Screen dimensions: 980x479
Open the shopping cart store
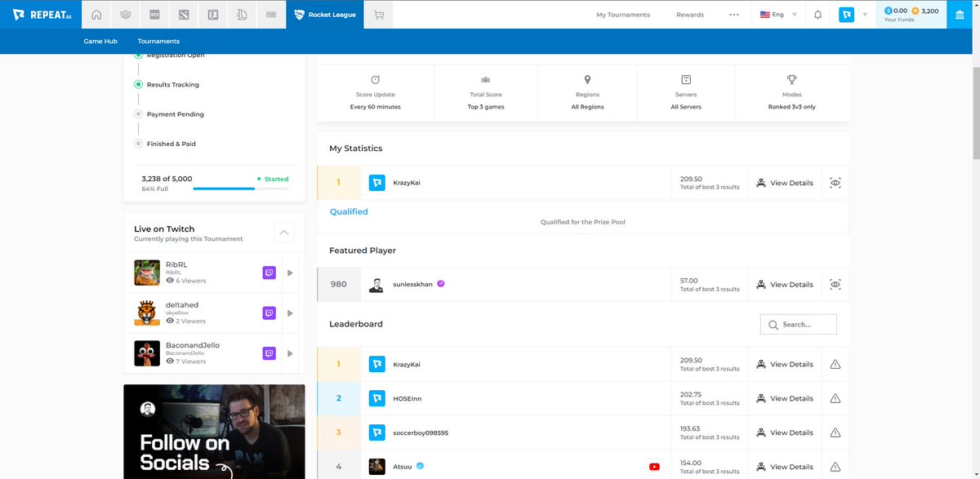(x=378, y=15)
